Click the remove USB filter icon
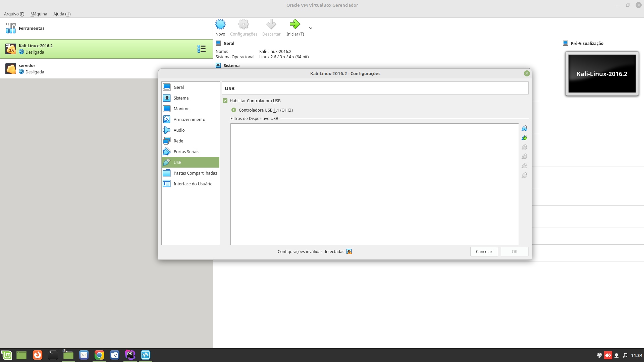 point(524,157)
